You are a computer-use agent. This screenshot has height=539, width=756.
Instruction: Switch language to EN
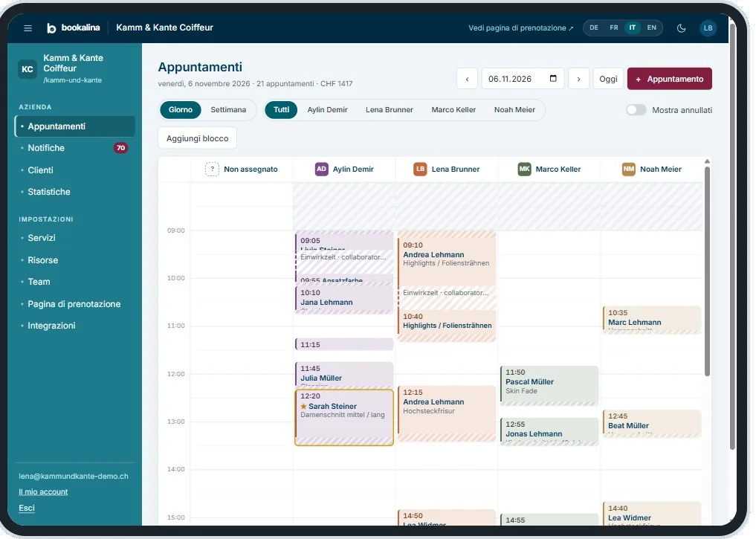click(652, 28)
